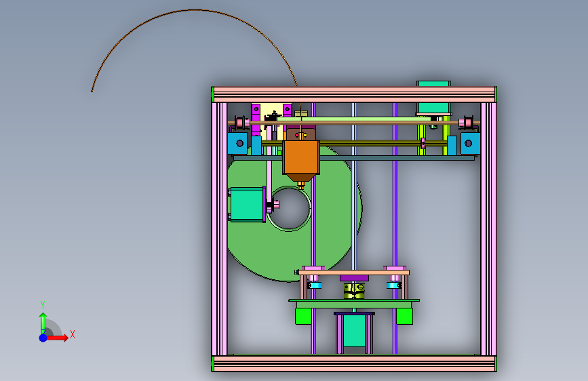The height and width of the screenshot is (381, 588).
Task: Click the red X axis of the orientation triad
Action: 57,338
